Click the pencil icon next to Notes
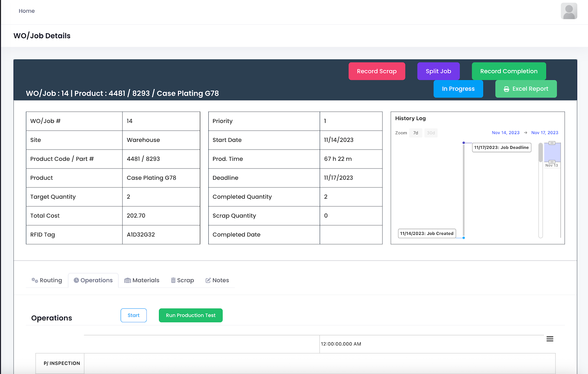Viewport: 588px width, 374px height. tap(208, 280)
